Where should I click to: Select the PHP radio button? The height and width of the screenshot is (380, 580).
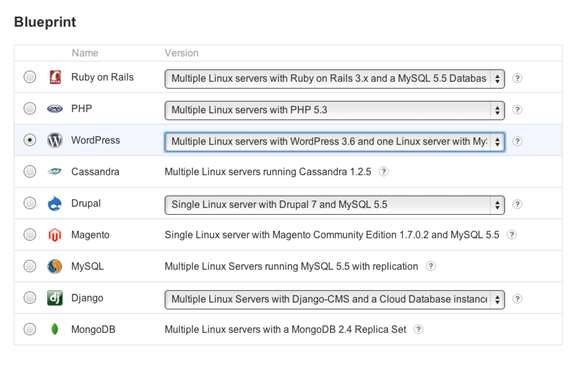click(x=30, y=108)
